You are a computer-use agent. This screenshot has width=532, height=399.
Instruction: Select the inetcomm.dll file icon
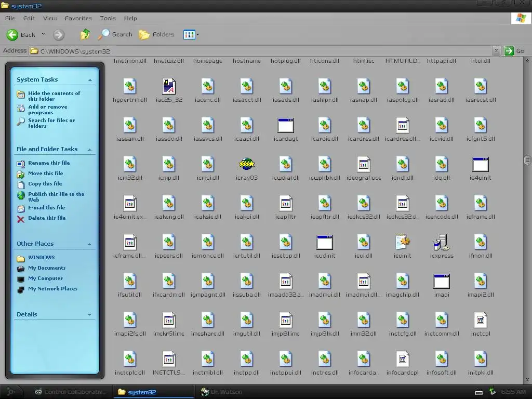pyautogui.click(x=442, y=320)
